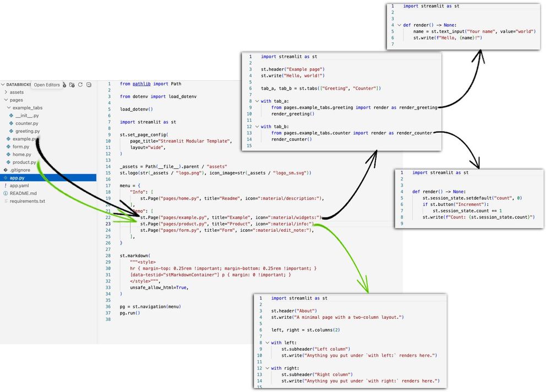Click the 'load_dotenv()' call on line 5

click(136, 109)
